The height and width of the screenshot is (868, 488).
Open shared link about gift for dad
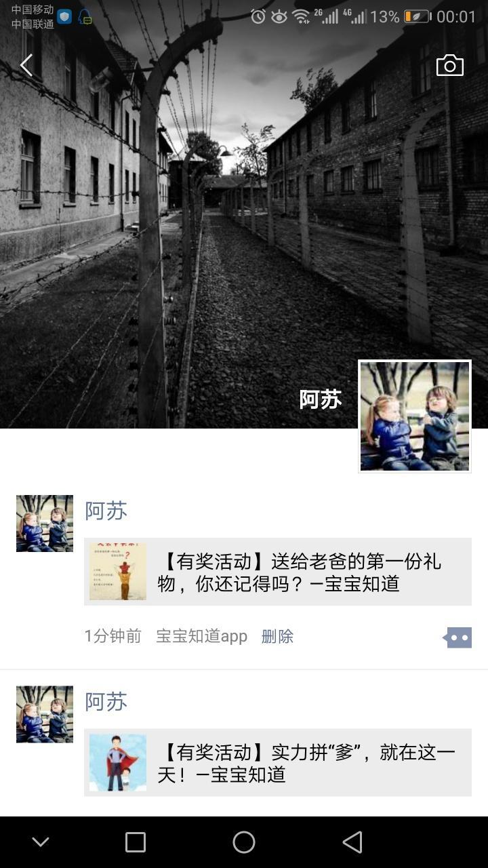click(278, 572)
